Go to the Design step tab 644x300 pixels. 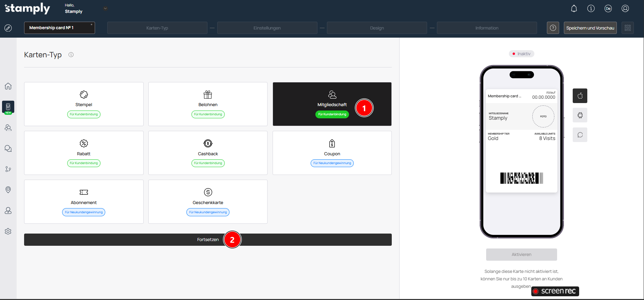(x=377, y=28)
